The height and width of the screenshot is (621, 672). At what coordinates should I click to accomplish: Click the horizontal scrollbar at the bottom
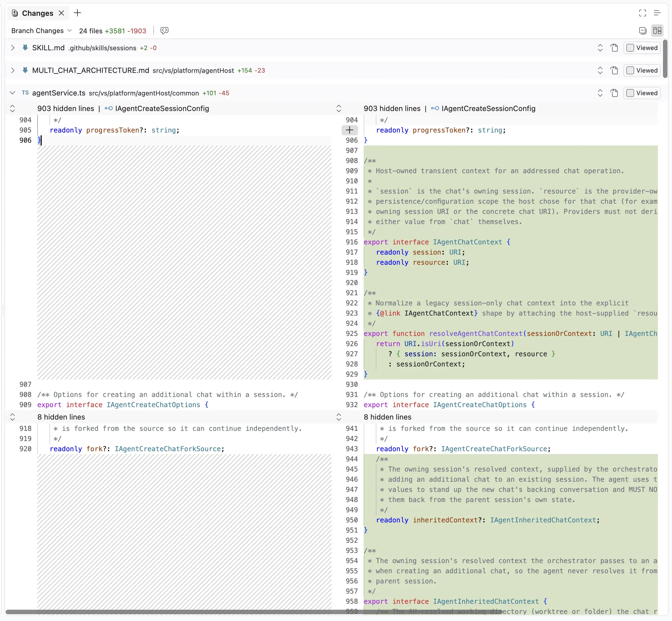click(254, 612)
